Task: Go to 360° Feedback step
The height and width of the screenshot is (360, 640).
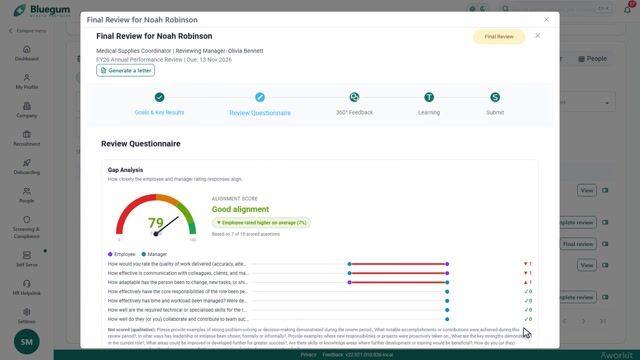Action: click(x=354, y=104)
